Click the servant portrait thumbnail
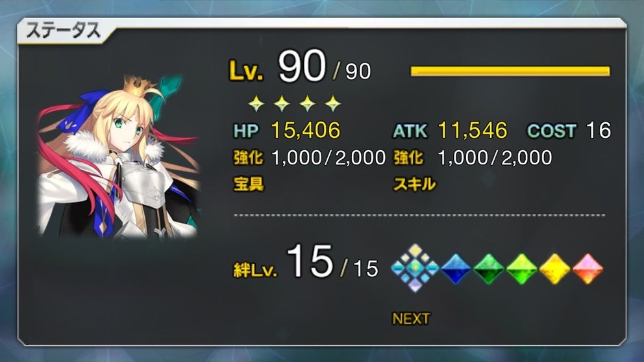Image resolution: width=644 pixels, height=362 pixels. [119, 157]
